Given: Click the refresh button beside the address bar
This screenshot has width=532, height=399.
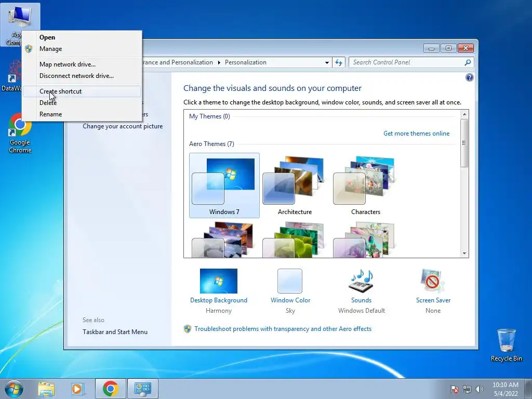Looking at the screenshot, I should point(339,62).
